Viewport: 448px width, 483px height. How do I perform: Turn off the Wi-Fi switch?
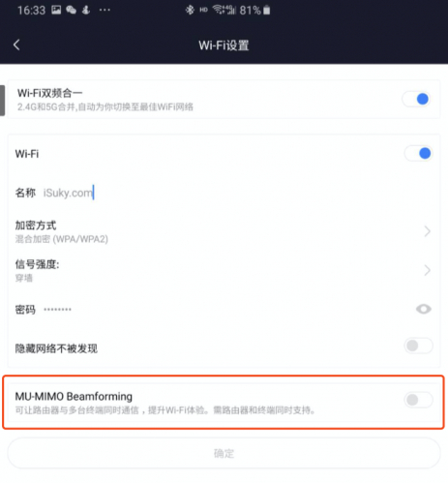tap(418, 153)
